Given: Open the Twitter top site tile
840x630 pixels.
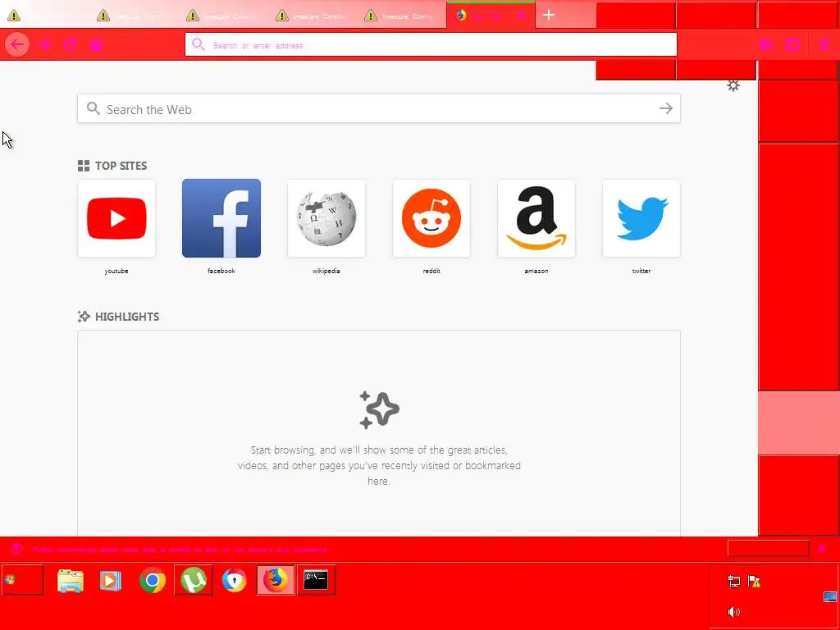Looking at the screenshot, I should point(641,218).
